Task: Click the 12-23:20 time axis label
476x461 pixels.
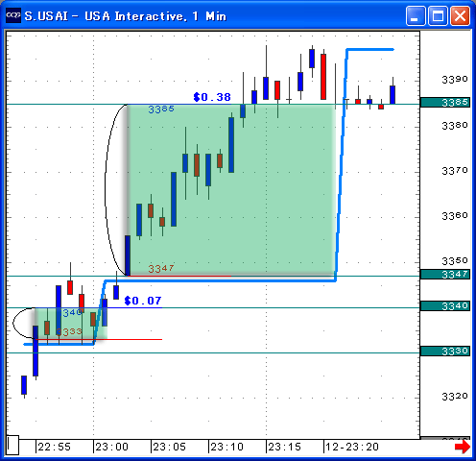Action: [x=352, y=447]
